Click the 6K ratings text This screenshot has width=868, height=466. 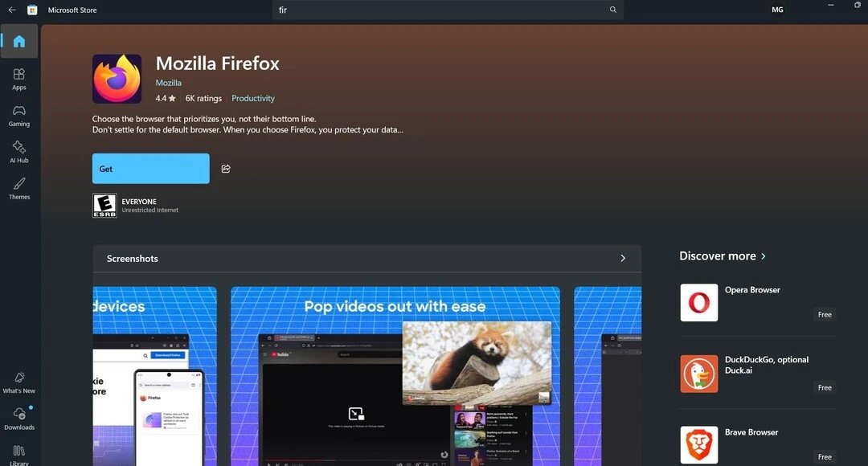coord(203,99)
